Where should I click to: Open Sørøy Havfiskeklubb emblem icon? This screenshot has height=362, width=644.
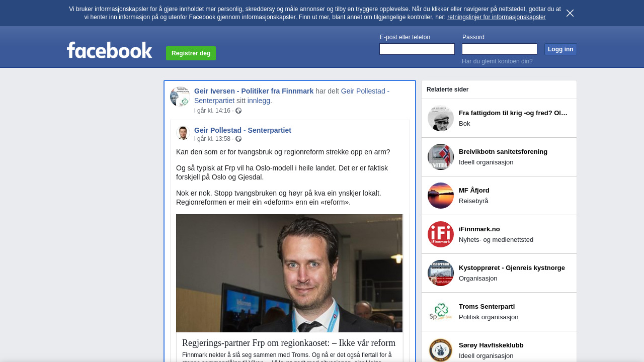[x=441, y=349]
